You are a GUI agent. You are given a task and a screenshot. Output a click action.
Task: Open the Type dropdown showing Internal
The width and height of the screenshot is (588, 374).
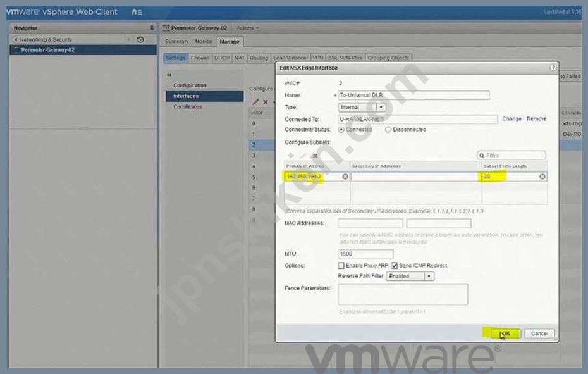click(x=362, y=108)
